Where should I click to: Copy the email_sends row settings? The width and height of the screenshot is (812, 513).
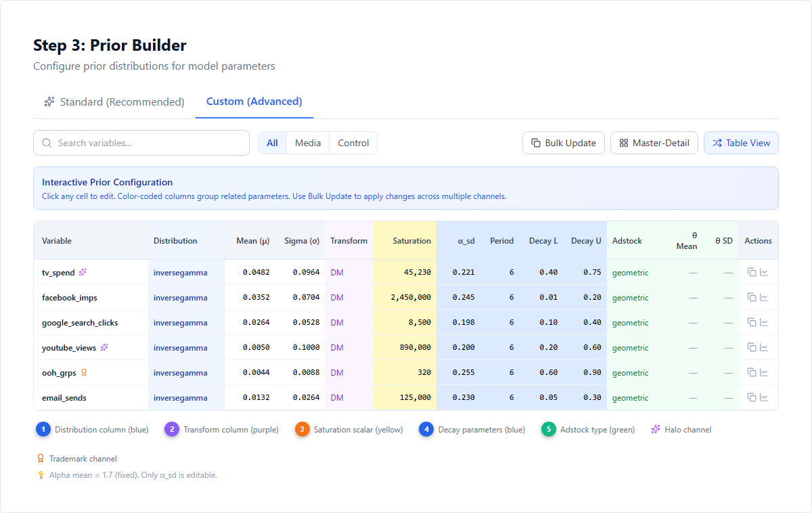click(x=752, y=397)
